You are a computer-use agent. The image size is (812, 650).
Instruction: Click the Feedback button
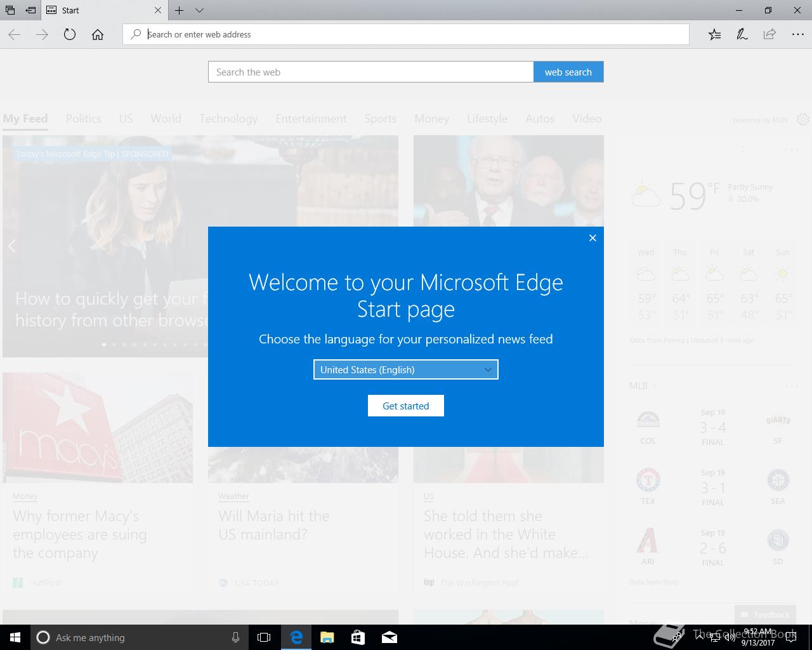pos(764,614)
